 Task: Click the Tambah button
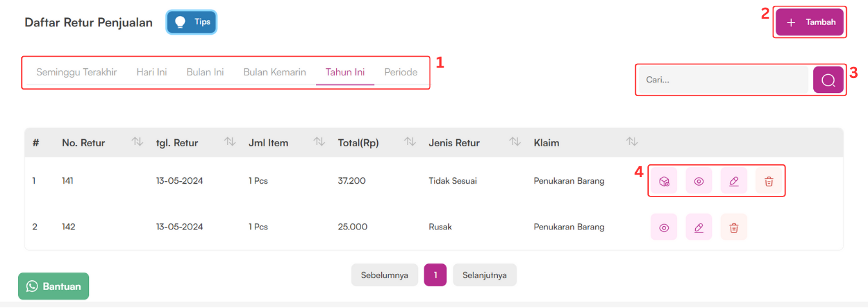pyautogui.click(x=809, y=22)
